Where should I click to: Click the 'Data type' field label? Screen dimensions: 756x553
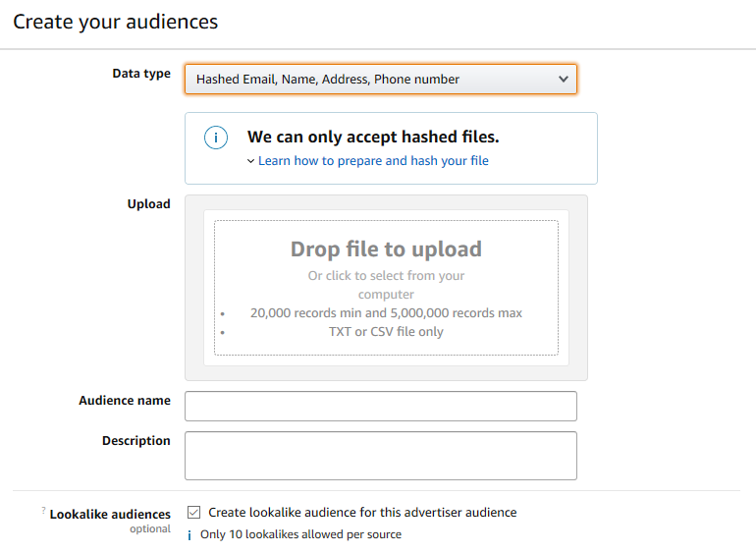[x=141, y=74]
